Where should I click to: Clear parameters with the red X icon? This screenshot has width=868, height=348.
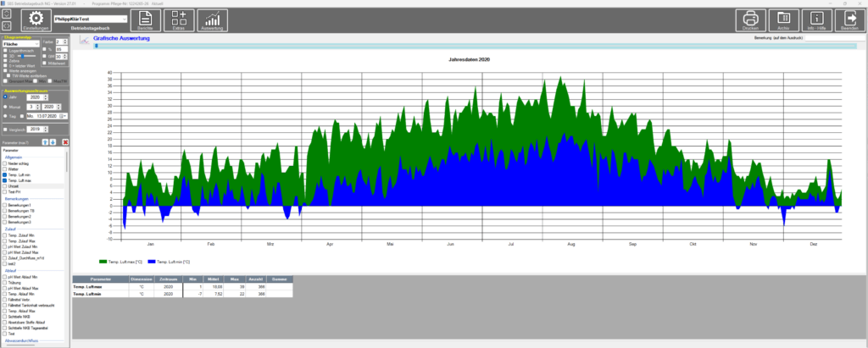coord(65,142)
